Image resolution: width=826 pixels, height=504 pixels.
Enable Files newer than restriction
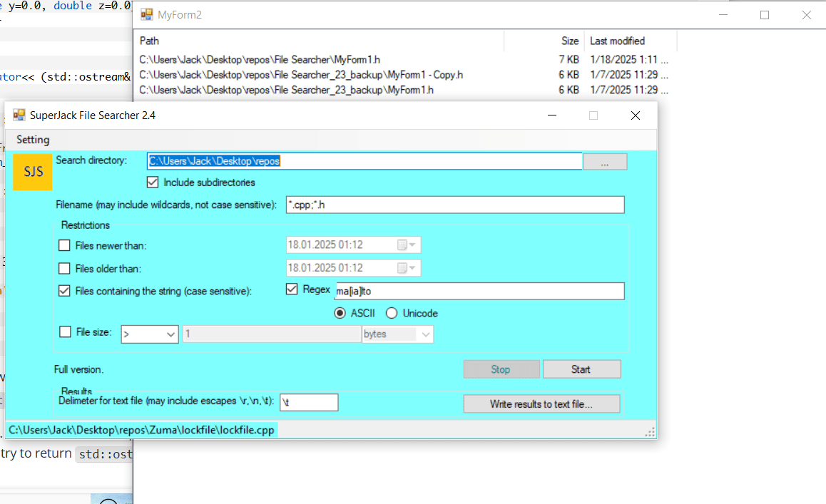tap(64, 245)
